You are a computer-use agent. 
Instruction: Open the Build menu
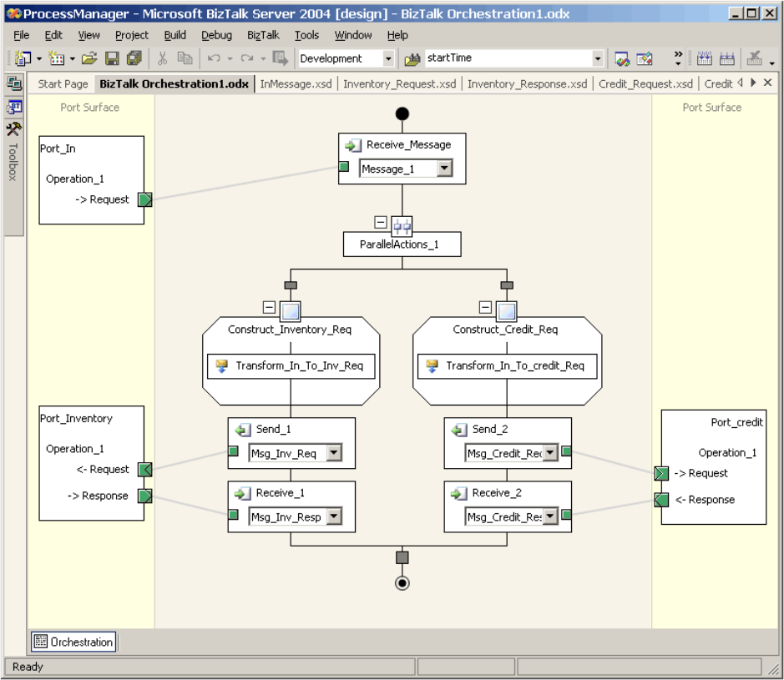point(175,36)
